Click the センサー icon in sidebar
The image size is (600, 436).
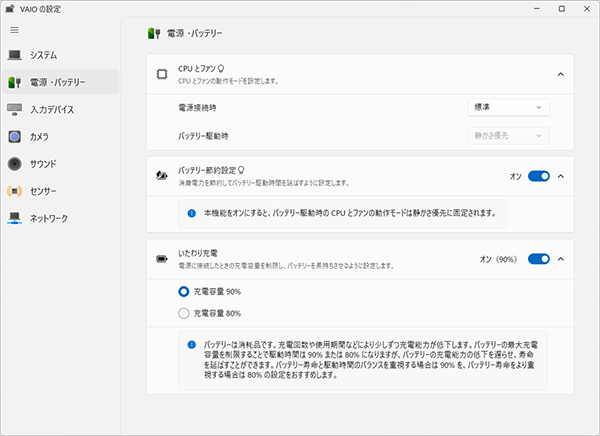(15, 190)
